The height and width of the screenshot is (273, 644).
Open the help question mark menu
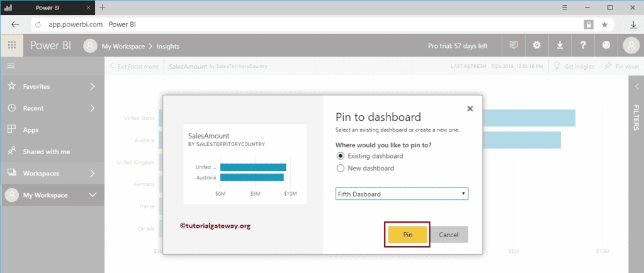click(x=583, y=45)
